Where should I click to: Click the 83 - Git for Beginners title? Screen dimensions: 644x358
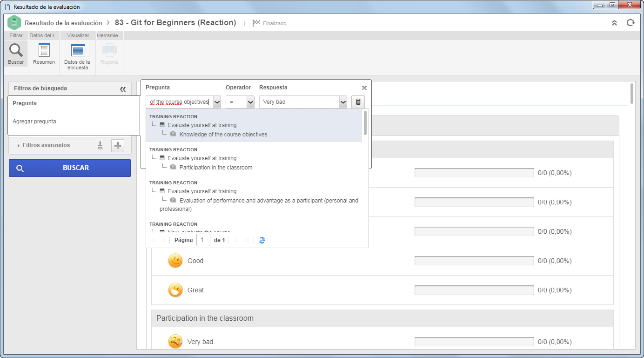point(175,23)
